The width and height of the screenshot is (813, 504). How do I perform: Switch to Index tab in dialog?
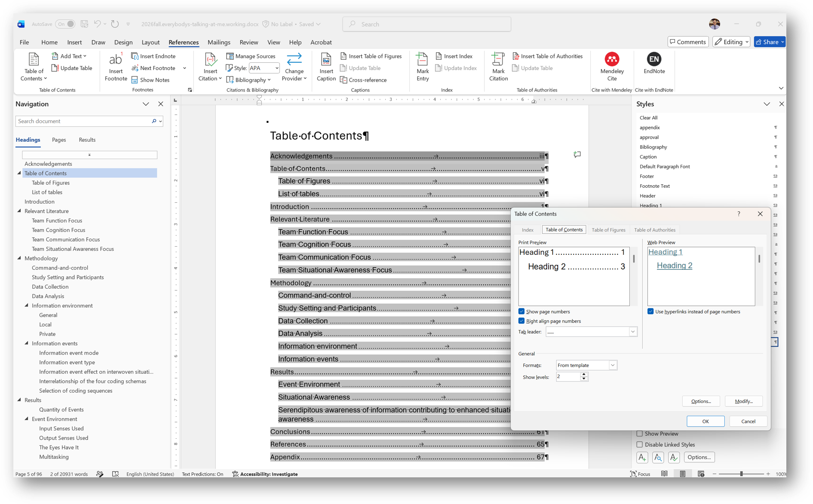[x=528, y=230]
